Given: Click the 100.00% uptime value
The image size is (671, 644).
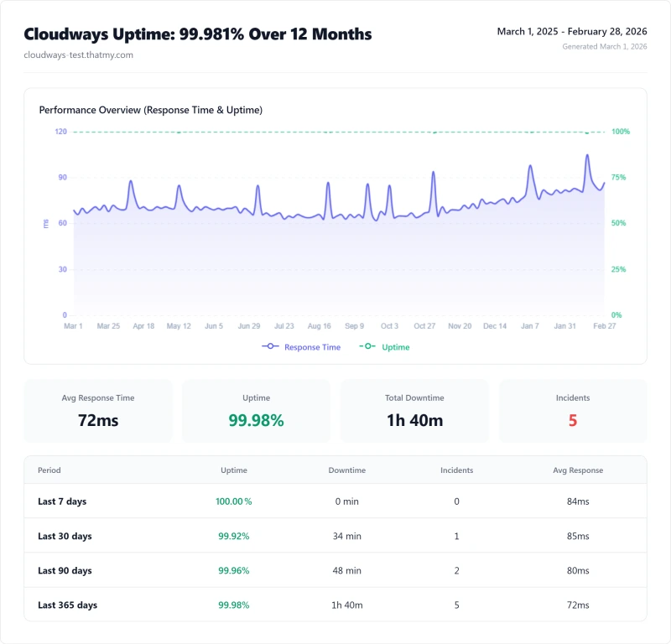Looking at the screenshot, I should coord(234,501).
